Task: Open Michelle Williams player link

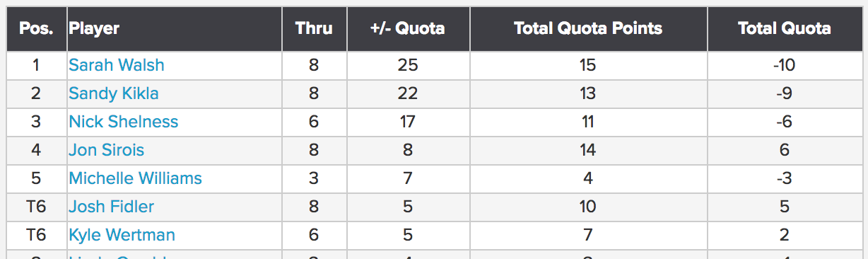Action: [x=136, y=178]
